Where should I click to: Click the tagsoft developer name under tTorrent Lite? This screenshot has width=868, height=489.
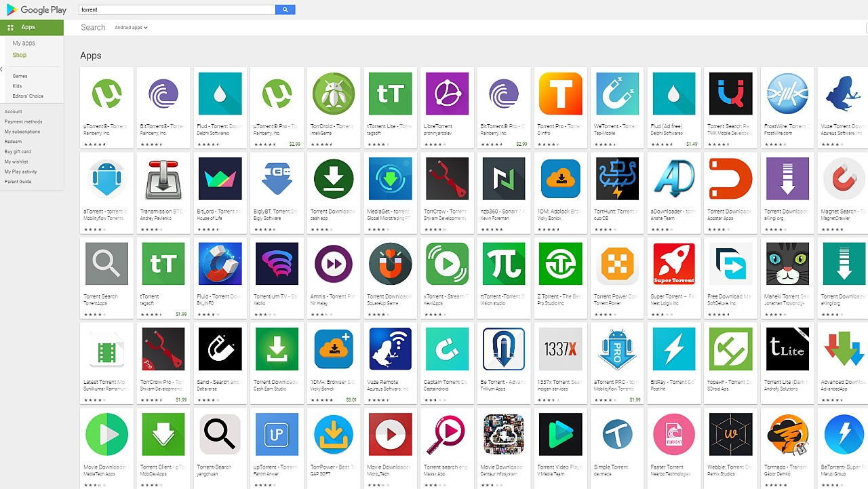(374, 134)
